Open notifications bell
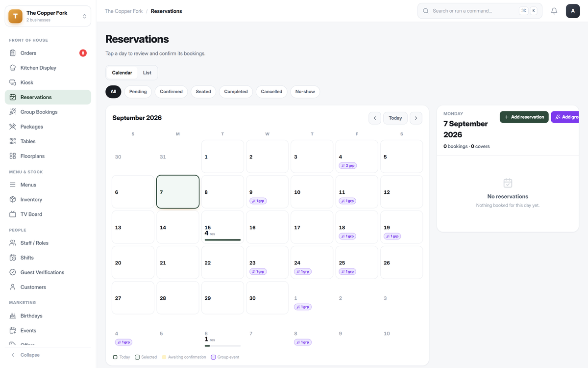 point(554,11)
